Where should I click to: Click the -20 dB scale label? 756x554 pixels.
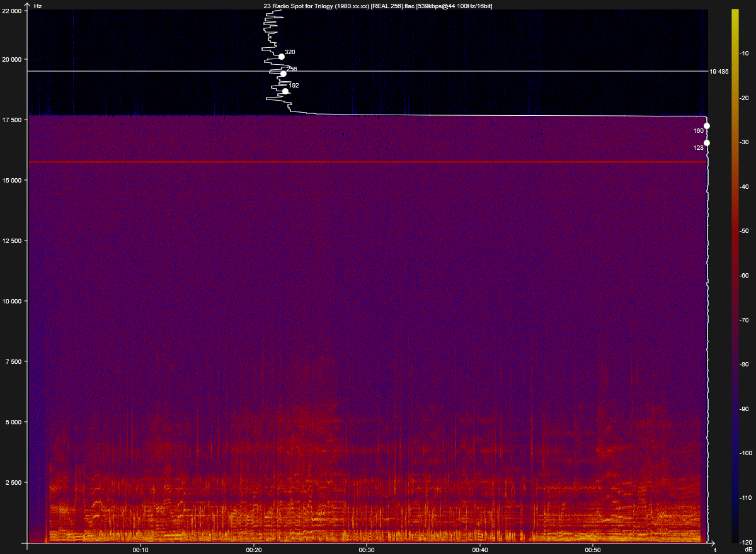[744, 98]
